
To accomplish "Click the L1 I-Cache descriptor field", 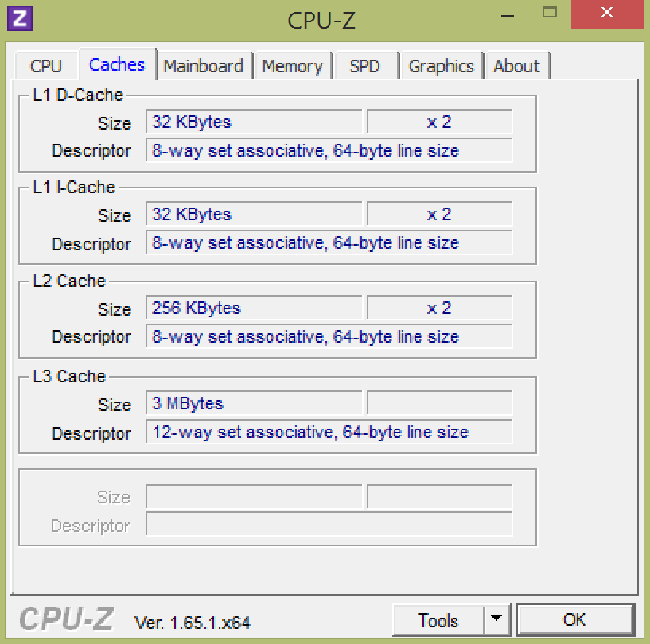I will 329,243.
